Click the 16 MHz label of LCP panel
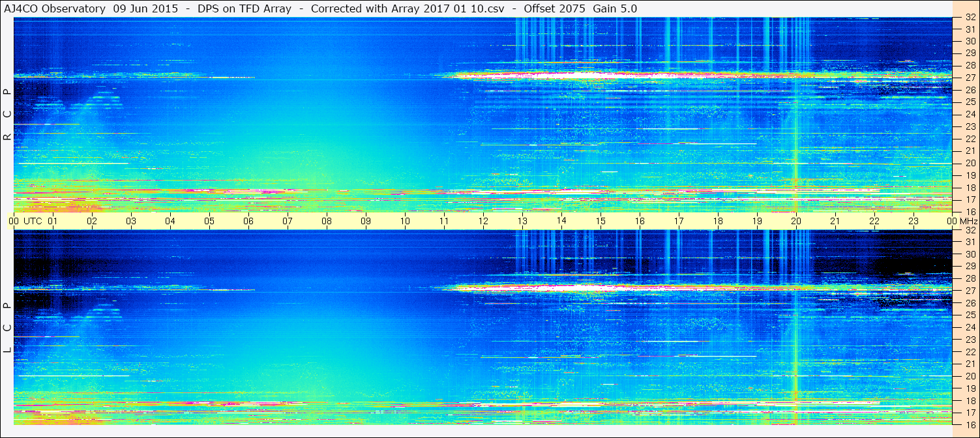Image resolution: width=980 pixels, height=438 pixels. coord(970,424)
